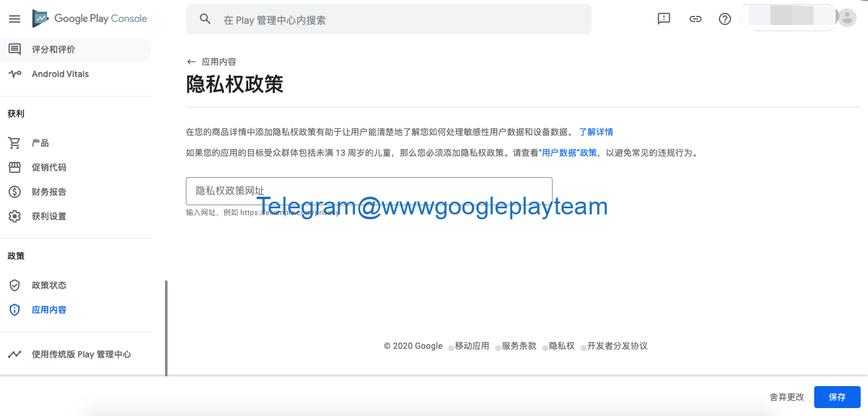868x416 pixels.
Task: Open the "用户数据"政策 link
Action: [x=569, y=153]
